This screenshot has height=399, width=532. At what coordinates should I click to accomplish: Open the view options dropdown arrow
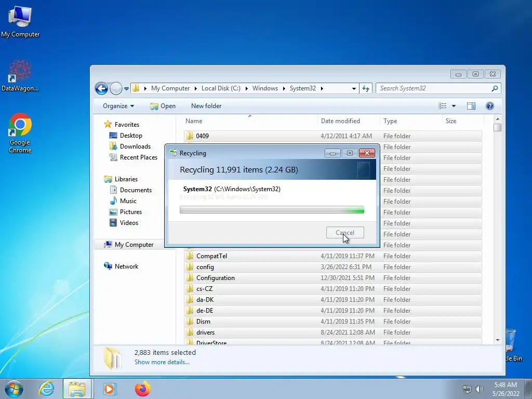tap(454, 106)
